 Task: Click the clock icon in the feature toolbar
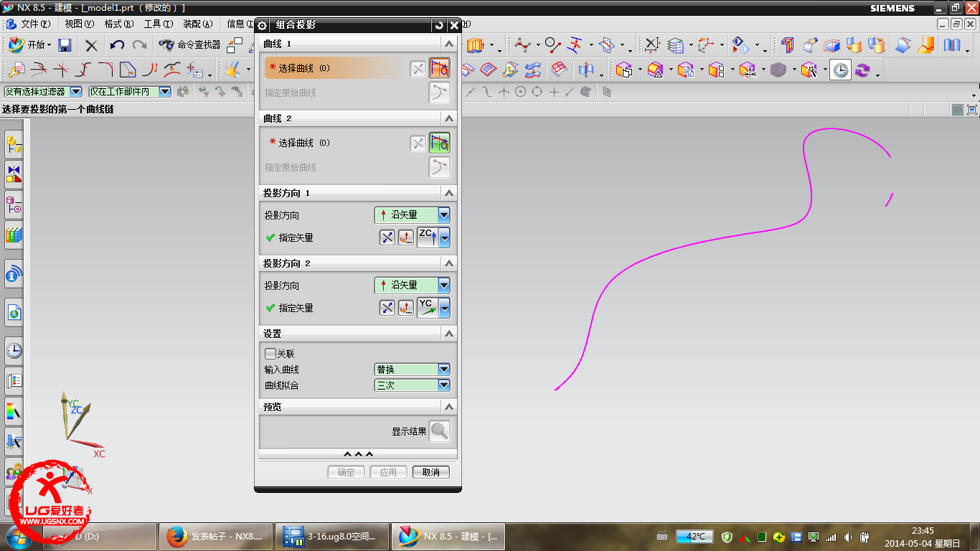(x=841, y=70)
